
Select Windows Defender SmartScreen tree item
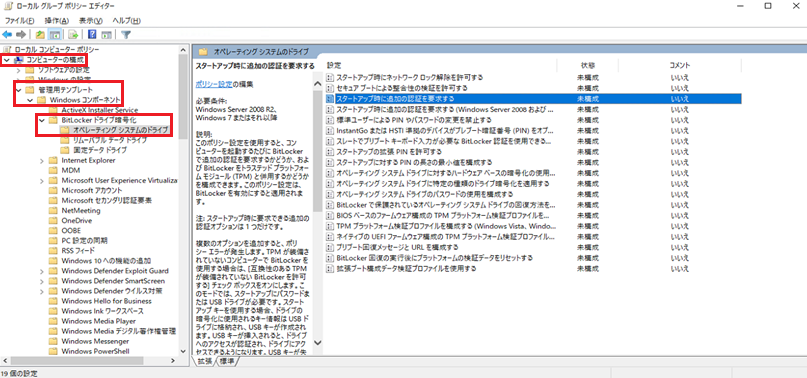[x=113, y=281]
